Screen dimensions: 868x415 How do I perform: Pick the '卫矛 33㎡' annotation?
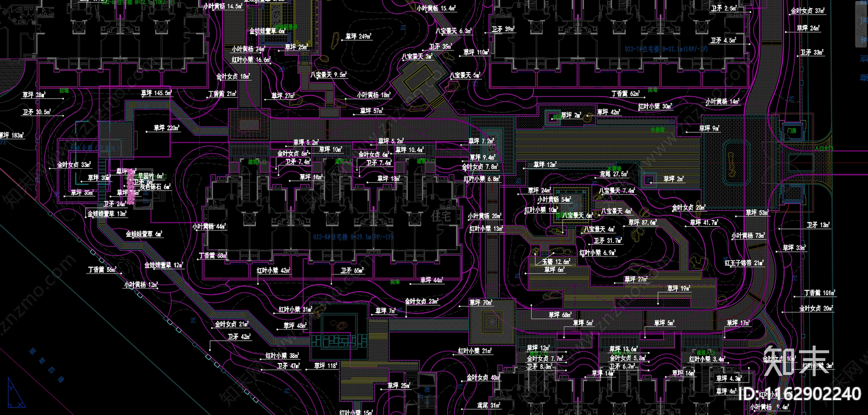click(x=812, y=53)
